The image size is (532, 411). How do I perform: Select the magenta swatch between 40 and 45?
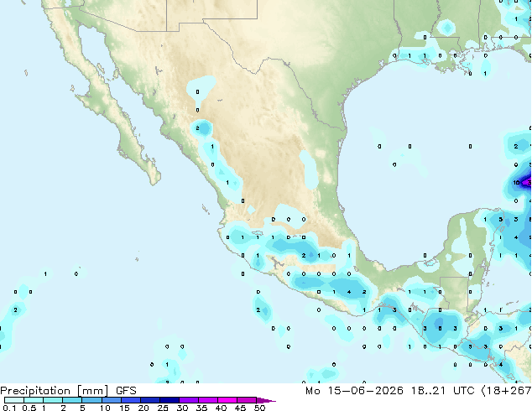pos(227,400)
